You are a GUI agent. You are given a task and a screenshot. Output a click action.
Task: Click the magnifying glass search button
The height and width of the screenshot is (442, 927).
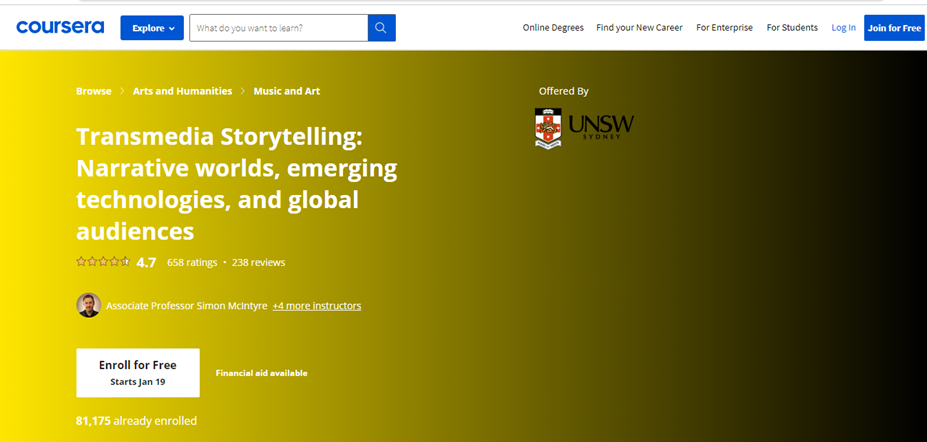click(381, 28)
